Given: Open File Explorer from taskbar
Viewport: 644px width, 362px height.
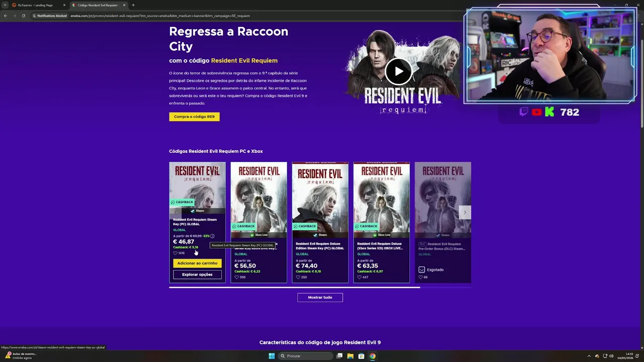Looking at the screenshot, I should tap(350, 356).
